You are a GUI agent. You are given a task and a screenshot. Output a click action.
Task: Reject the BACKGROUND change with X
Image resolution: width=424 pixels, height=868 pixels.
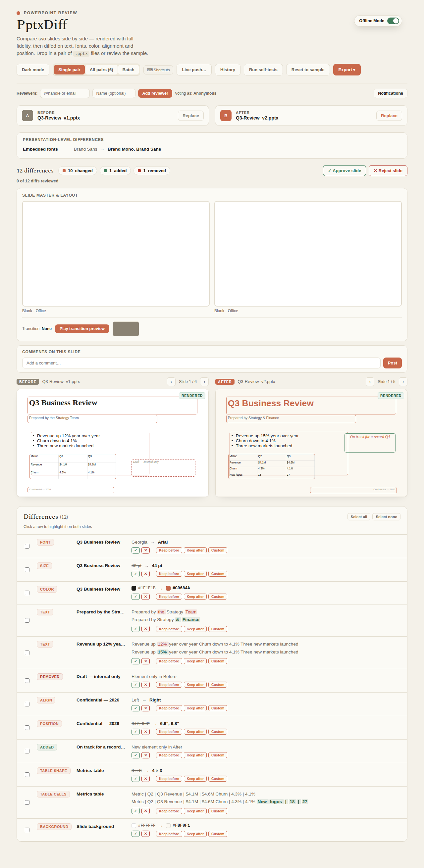[x=146, y=834]
